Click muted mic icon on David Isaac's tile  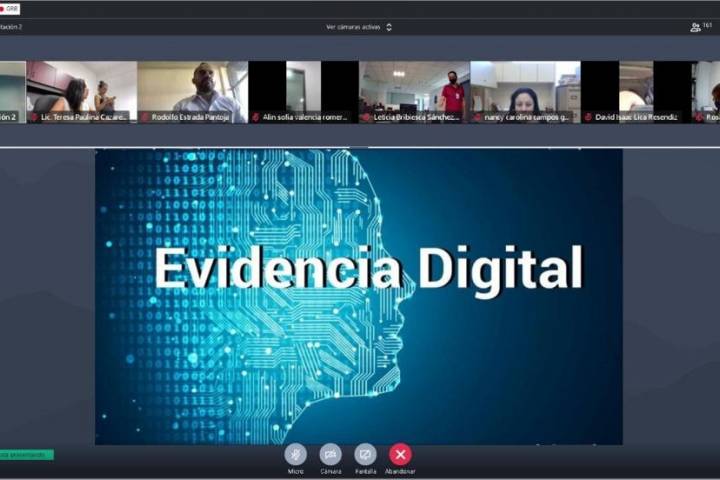click(x=588, y=117)
